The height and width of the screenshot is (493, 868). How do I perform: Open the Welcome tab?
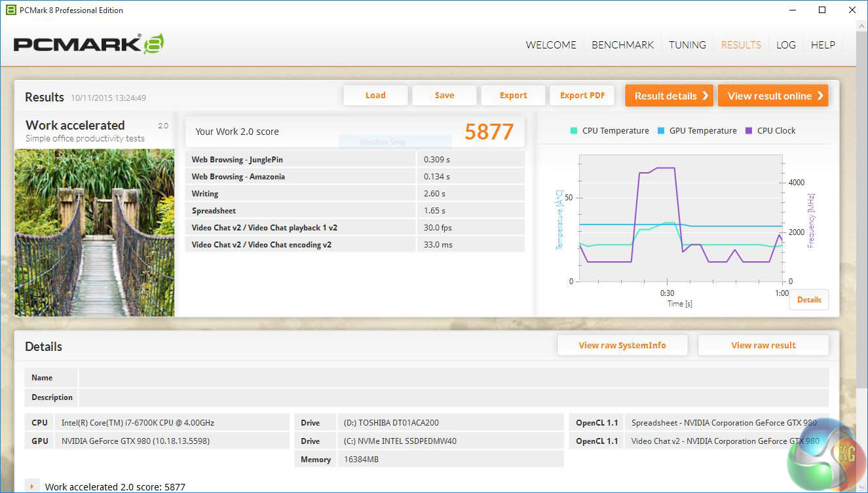(551, 45)
